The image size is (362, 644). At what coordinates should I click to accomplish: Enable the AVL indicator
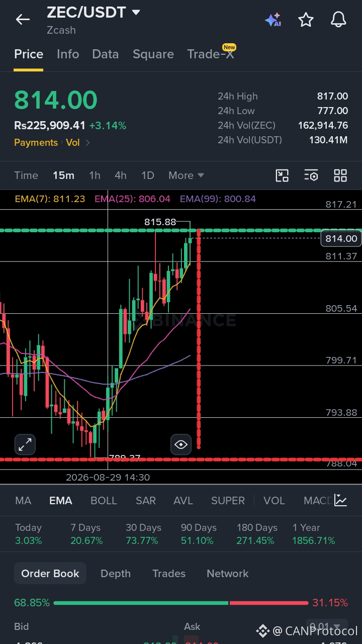[x=183, y=501]
